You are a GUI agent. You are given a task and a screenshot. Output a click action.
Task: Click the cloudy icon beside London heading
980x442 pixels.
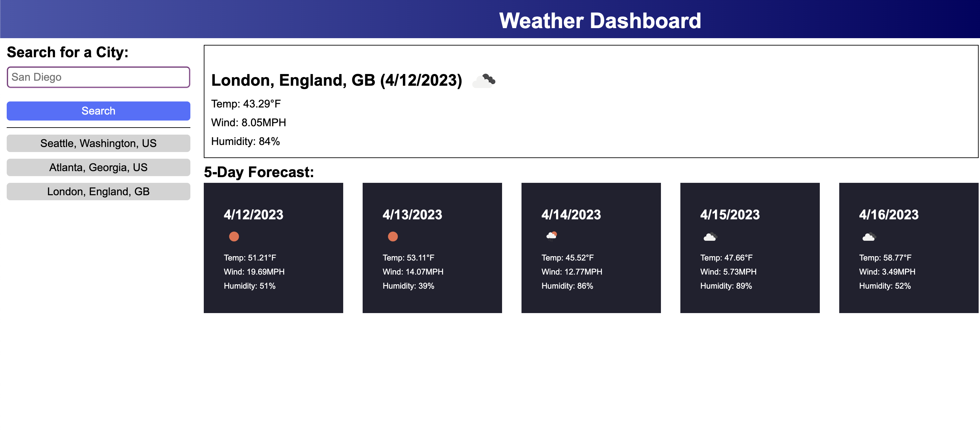click(x=484, y=81)
